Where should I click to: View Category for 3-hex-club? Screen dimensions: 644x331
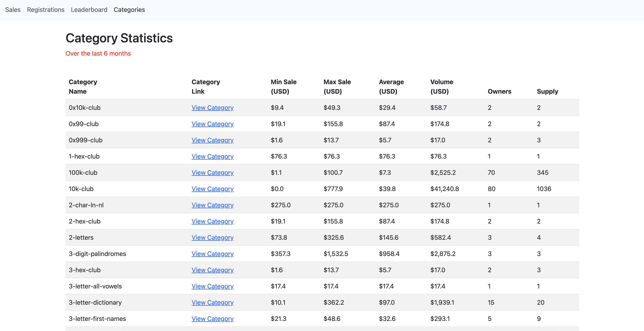(x=212, y=270)
